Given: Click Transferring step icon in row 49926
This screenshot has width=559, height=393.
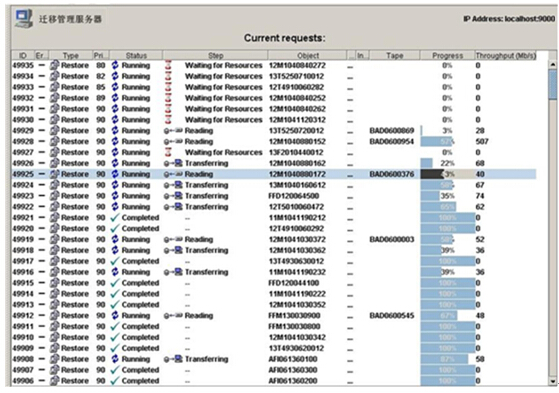Looking at the screenshot, I should (173, 163).
